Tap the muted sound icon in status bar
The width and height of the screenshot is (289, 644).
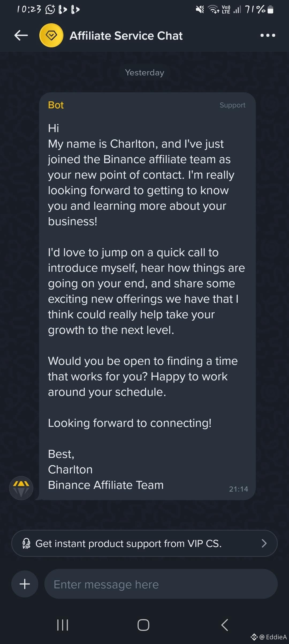tap(200, 10)
